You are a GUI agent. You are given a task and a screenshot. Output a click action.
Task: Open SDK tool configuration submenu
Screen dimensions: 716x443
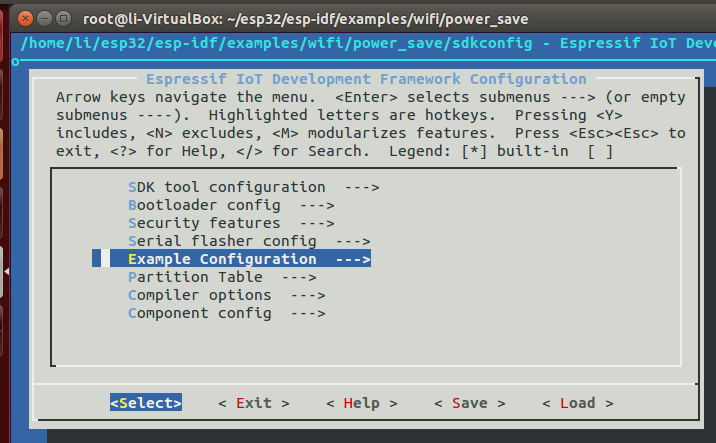pyautogui.click(x=254, y=187)
